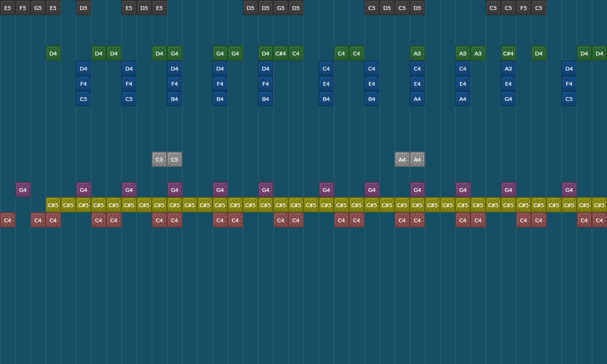
Task: Expand the green C#4 note above the A3 column
Action: tap(508, 53)
